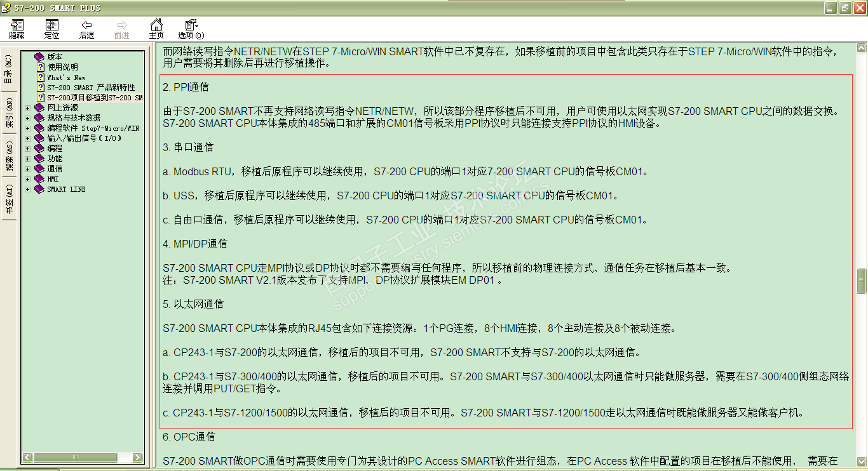Image resolution: width=868 pixels, height=471 pixels.
Task: Click the content pane's scroll-up arrow
Action: [862, 47]
